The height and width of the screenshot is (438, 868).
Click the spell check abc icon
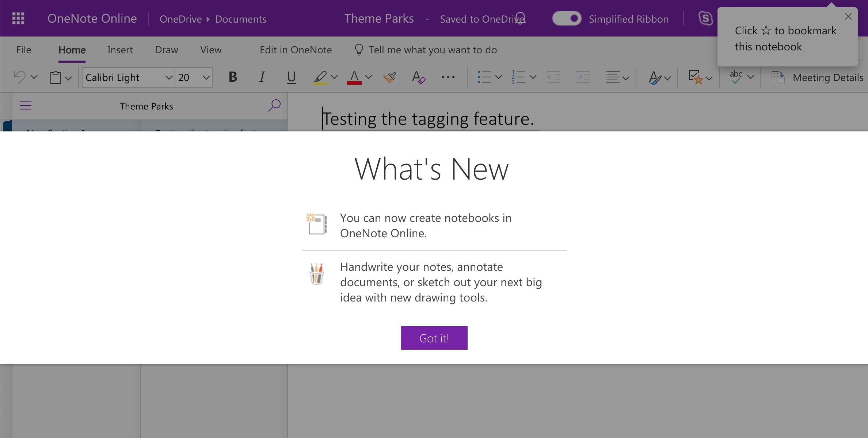[x=736, y=77]
